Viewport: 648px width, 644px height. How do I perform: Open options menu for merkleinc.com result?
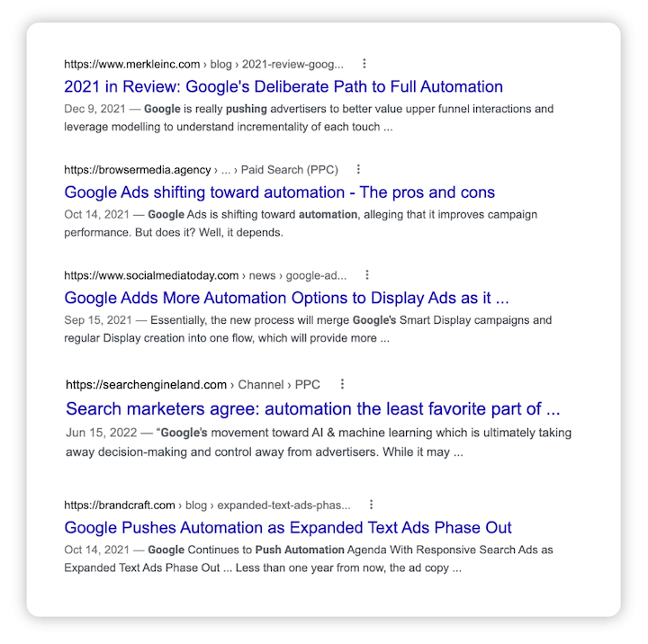coord(364,64)
